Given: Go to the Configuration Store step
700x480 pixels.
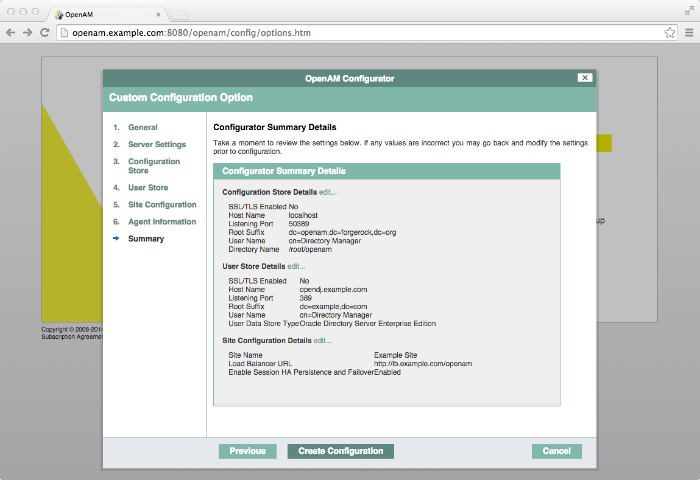Looking at the screenshot, I should pyautogui.click(x=154, y=166).
